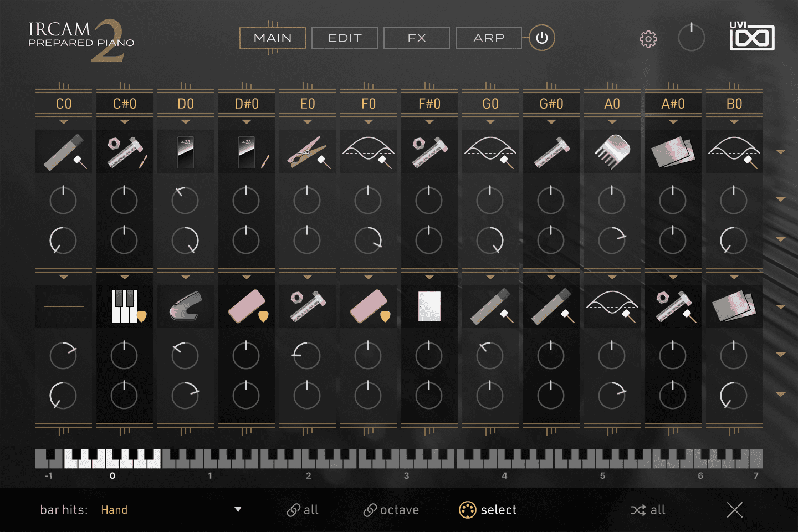Choose the piano keys preparation below C#0

click(x=124, y=306)
